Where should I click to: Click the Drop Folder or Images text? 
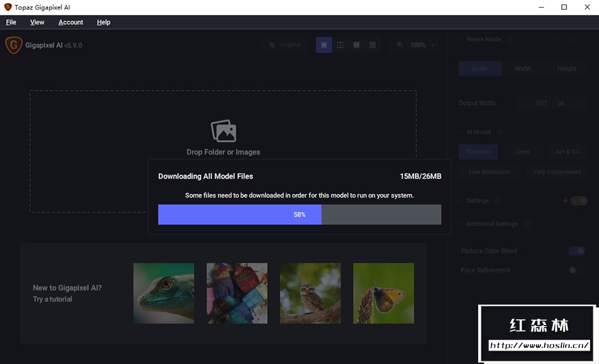pos(223,152)
